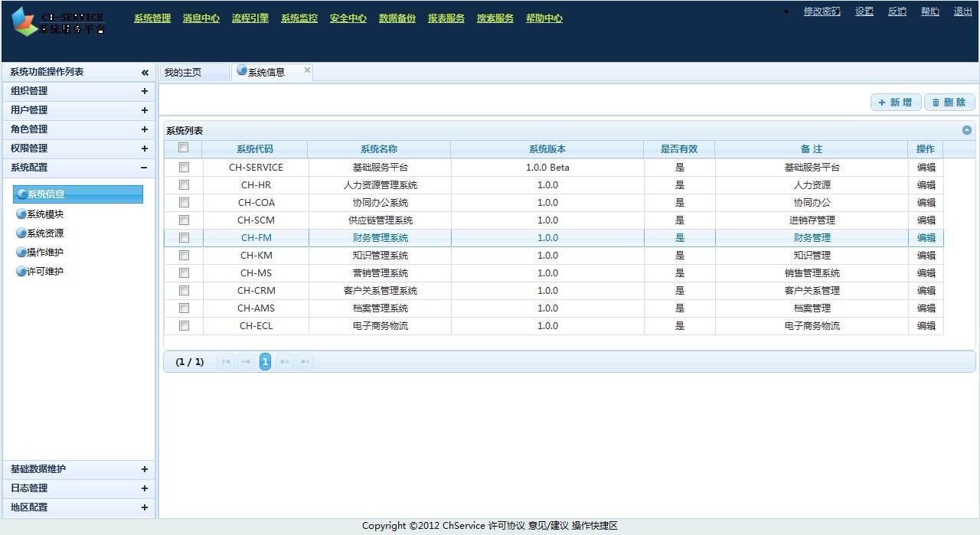Check the CH-COA row checkbox
Image resolution: width=980 pixels, height=535 pixels.
coord(184,202)
